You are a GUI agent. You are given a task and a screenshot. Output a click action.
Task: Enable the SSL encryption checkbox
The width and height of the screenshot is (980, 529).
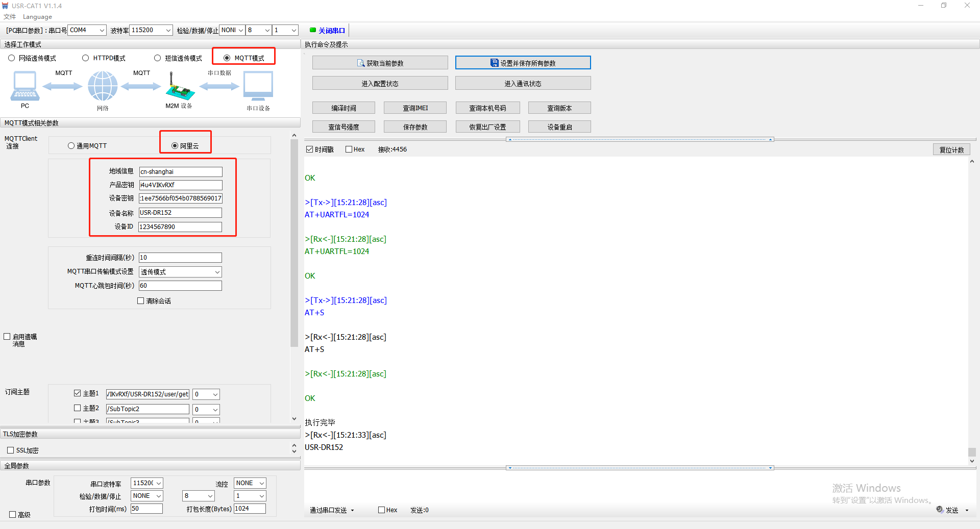coord(11,450)
